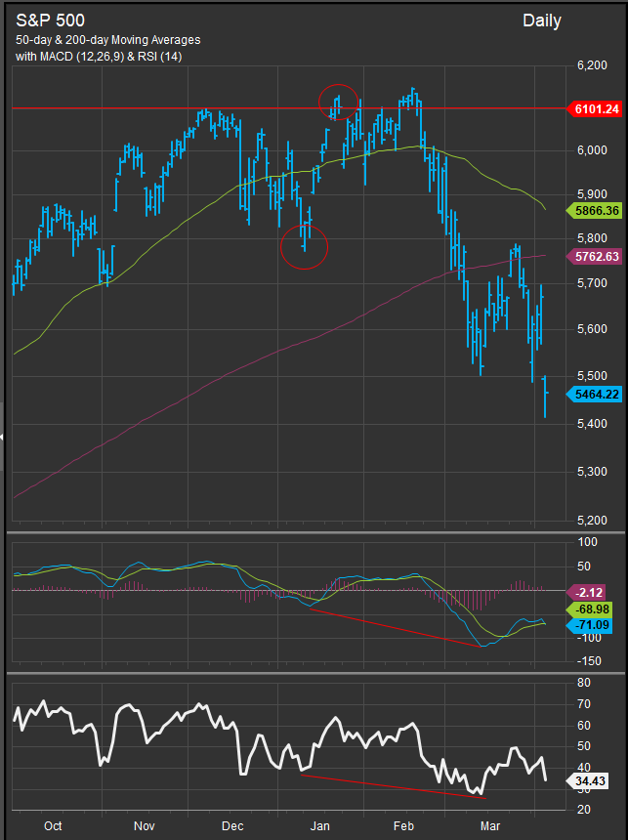The height and width of the screenshot is (840, 628).
Task: Click the 20 label on the RSI axis
Action: tap(584, 810)
